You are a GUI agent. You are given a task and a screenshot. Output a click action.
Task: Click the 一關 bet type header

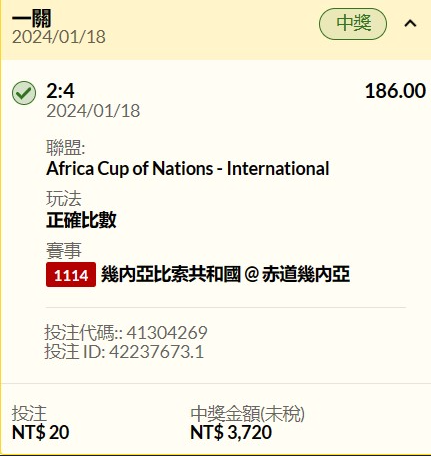(x=32, y=18)
